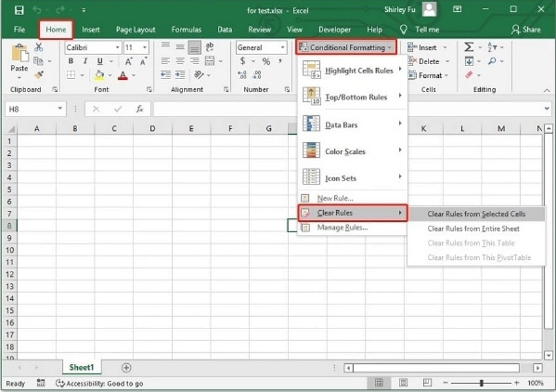Click Clear Rules from Selected Cells
556x392 pixels.
click(x=478, y=212)
